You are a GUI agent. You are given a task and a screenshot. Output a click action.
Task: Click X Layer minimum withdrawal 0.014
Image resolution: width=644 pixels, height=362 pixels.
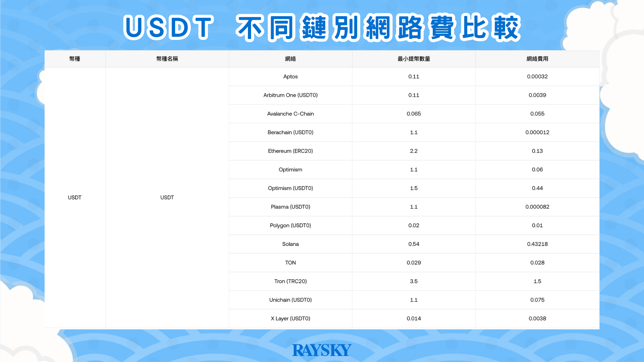pos(414,318)
